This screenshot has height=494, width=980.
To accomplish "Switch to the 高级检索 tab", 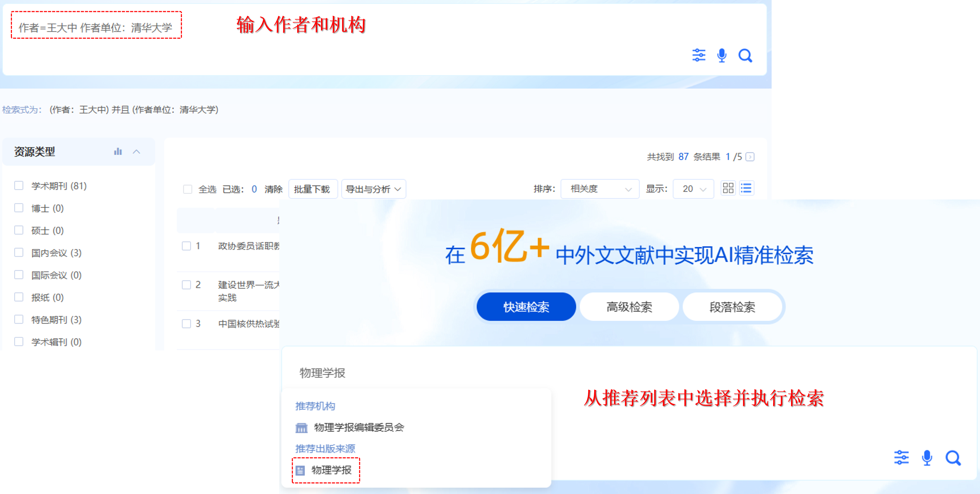I will tap(629, 307).
